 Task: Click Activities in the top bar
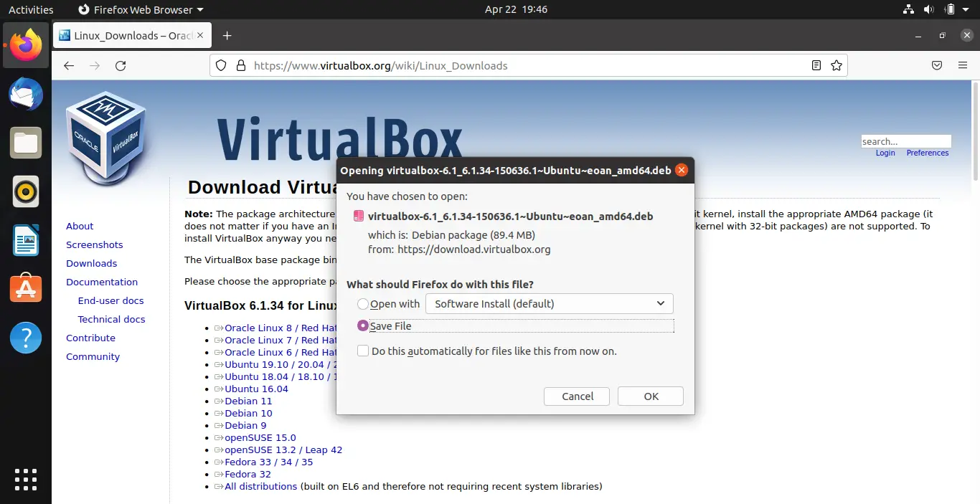click(31, 9)
